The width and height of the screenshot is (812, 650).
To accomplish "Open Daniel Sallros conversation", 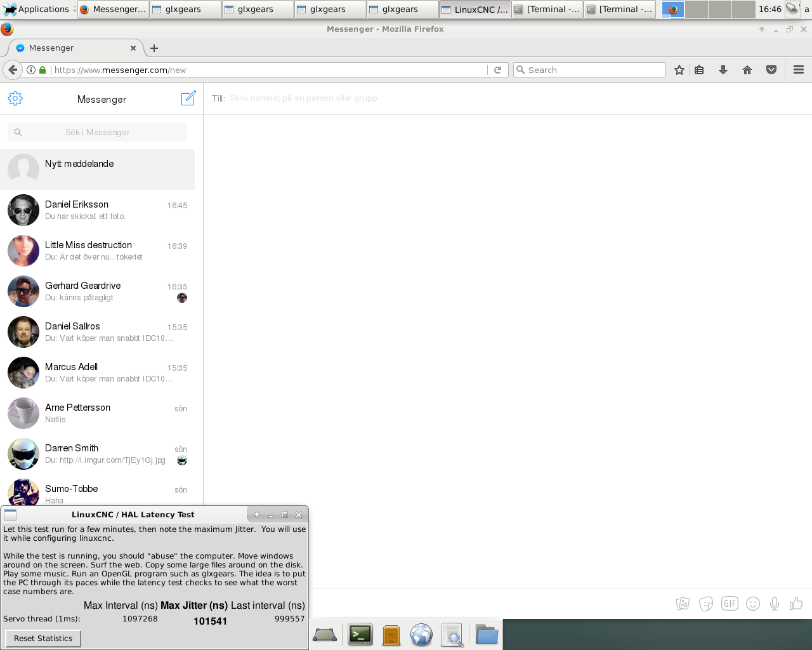I will 98,332.
